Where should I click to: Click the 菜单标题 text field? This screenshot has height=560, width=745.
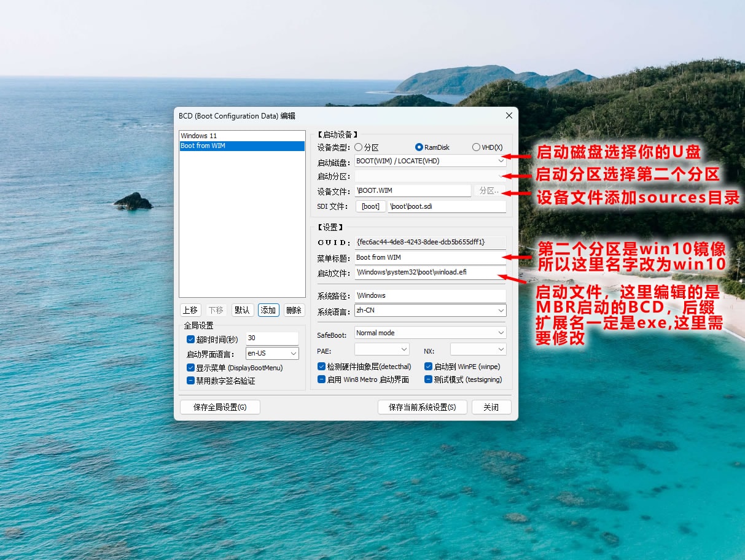[430, 257]
